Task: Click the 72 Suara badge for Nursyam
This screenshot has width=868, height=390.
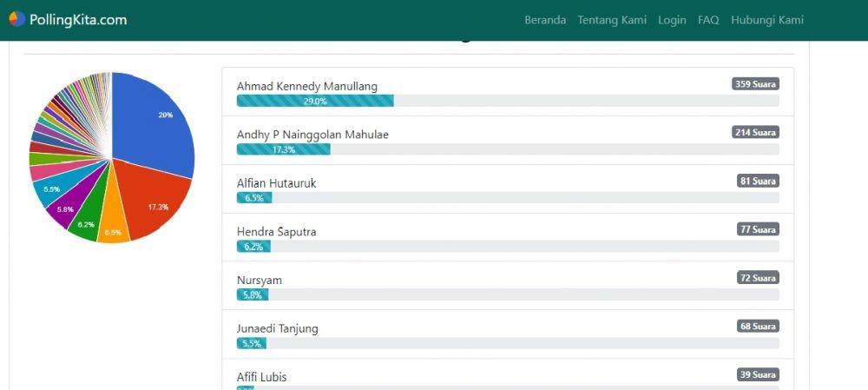Action: pos(758,278)
